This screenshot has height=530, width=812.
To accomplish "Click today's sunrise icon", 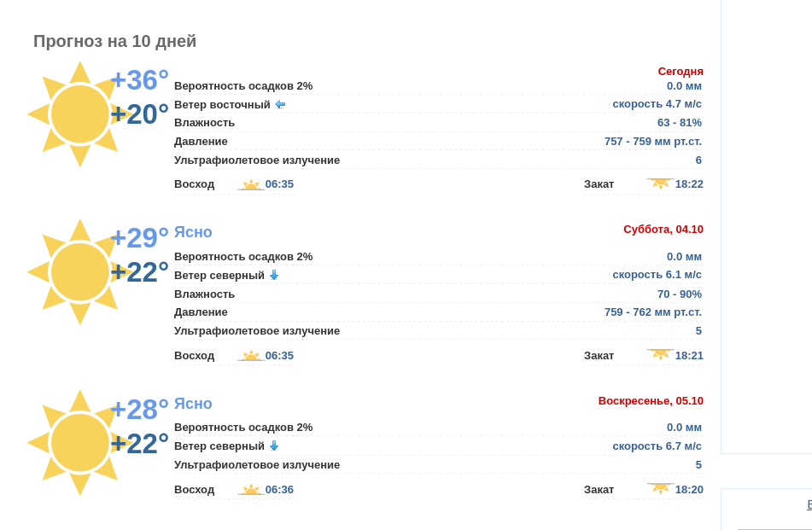I will [x=251, y=184].
